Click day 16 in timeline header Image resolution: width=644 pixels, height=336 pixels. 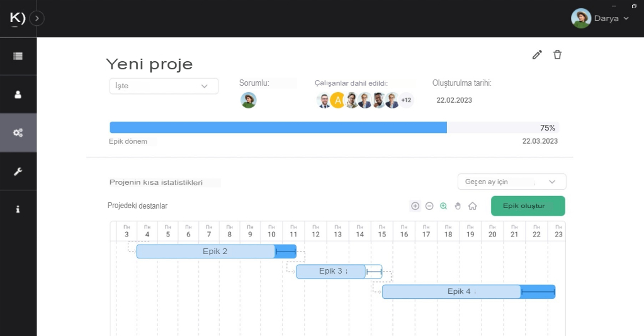tap(404, 231)
